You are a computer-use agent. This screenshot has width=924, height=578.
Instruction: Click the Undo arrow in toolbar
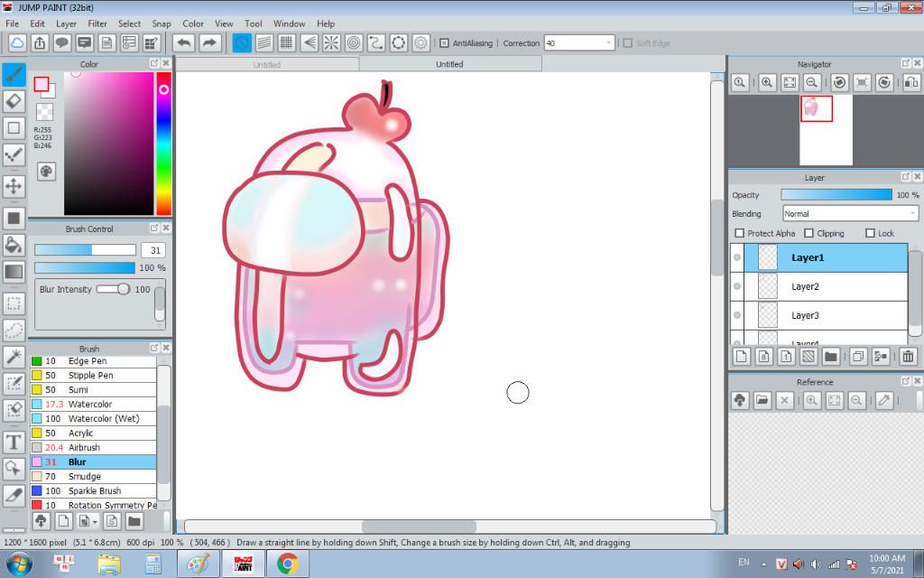[184, 43]
